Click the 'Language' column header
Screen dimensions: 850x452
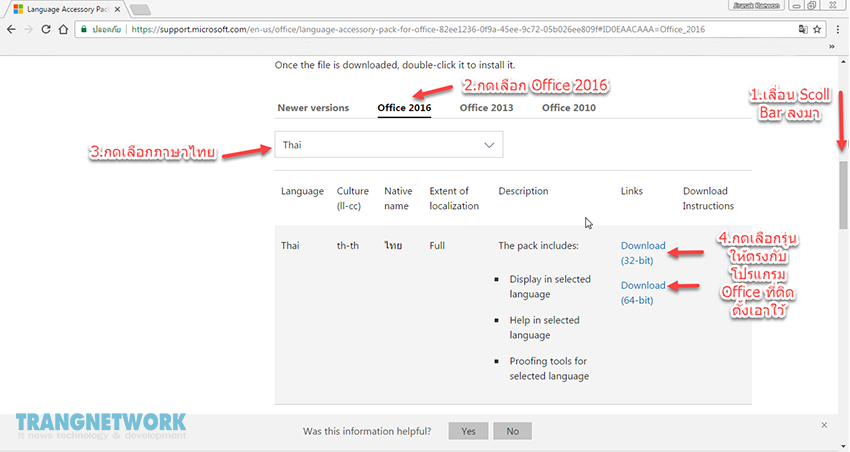click(302, 191)
